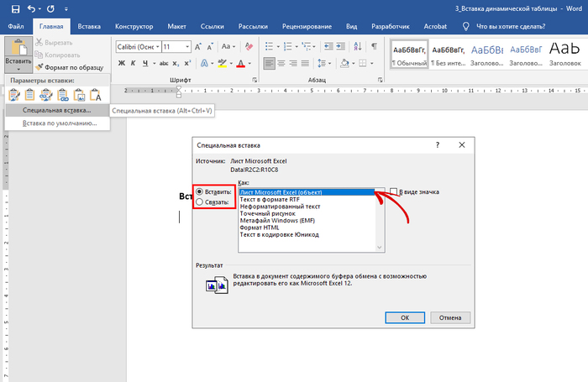This screenshot has width=588, height=382.
Task: Click the Save icon in the title bar
Action: (15, 8)
